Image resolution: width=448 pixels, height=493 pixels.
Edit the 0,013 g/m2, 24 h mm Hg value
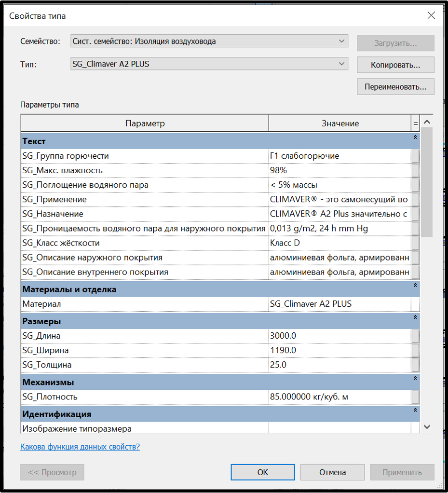(340, 228)
